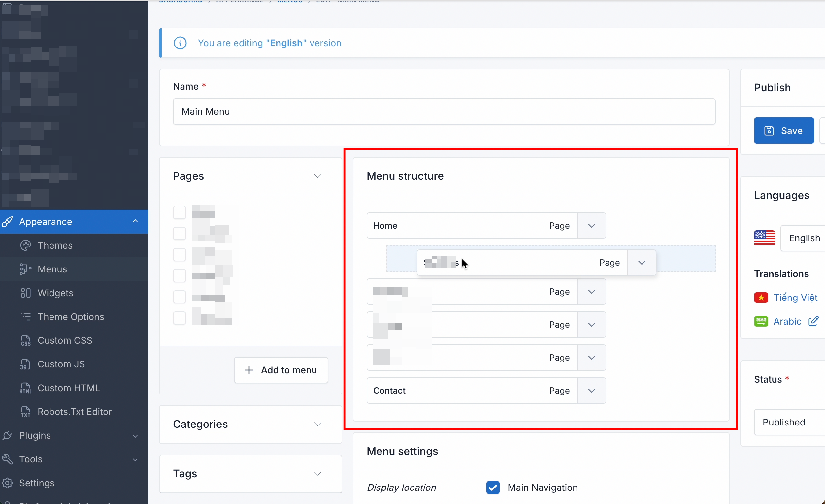Click the edit pencil icon next to Arabic
Image resolution: width=825 pixels, height=504 pixels.
pyautogui.click(x=813, y=321)
